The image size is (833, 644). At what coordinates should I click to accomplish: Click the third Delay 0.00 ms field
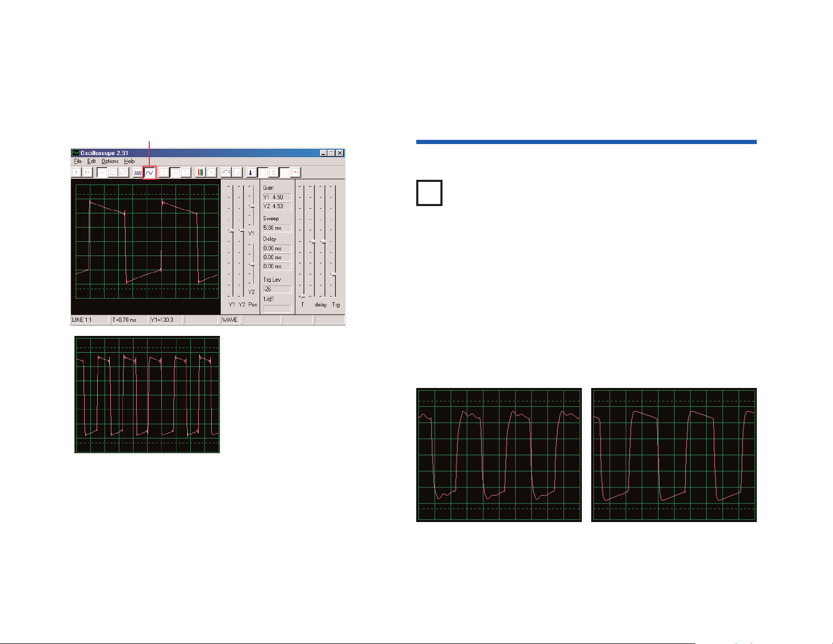point(277,266)
